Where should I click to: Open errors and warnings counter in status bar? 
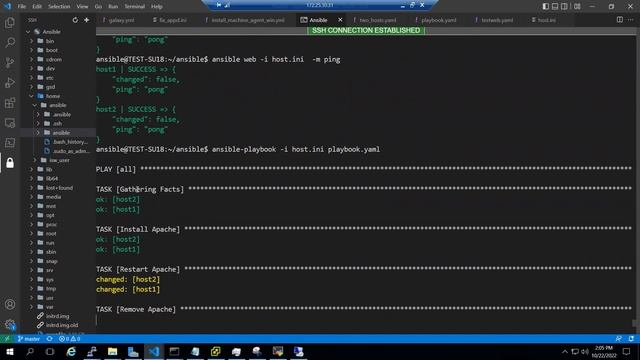(69, 339)
